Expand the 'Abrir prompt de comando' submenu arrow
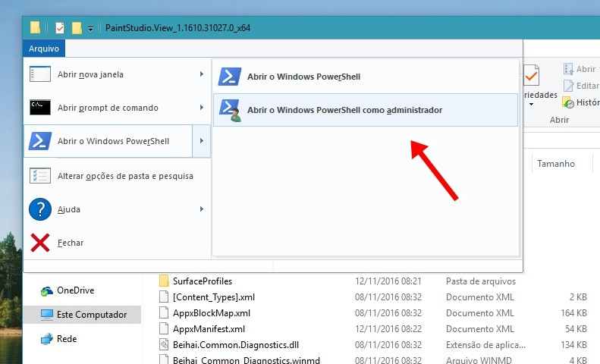The width and height of the screenshot is (600, 364). point(201,108)
